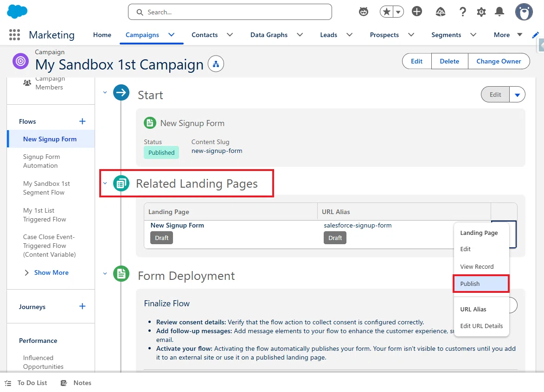
Task: Click the Salesforce cloud logo
Action: pos(17,12)
